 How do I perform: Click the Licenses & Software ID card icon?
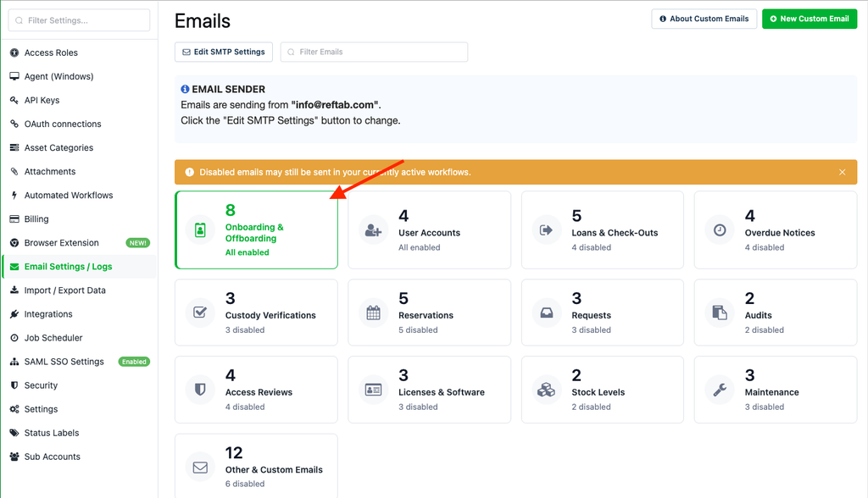[x=374, y=390]
